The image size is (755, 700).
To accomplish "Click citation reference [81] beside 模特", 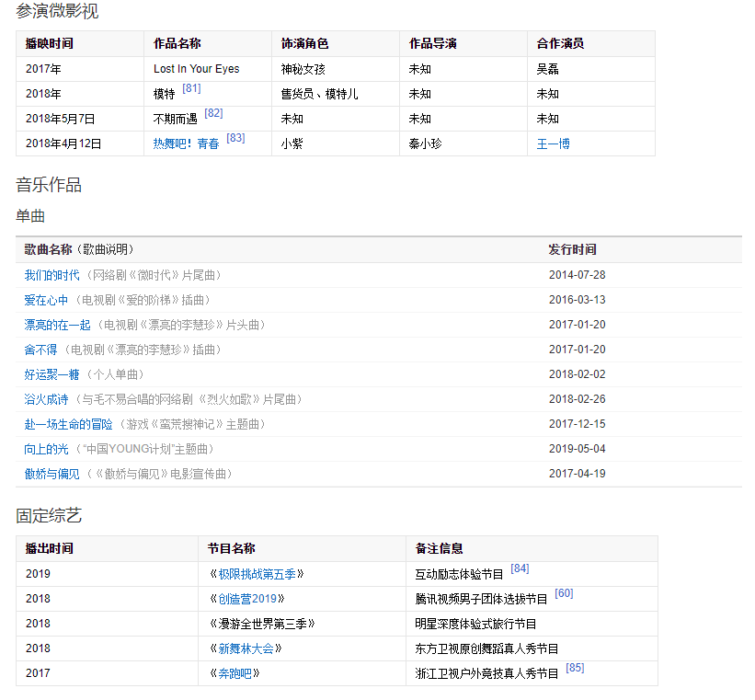I will coord(191,88).
